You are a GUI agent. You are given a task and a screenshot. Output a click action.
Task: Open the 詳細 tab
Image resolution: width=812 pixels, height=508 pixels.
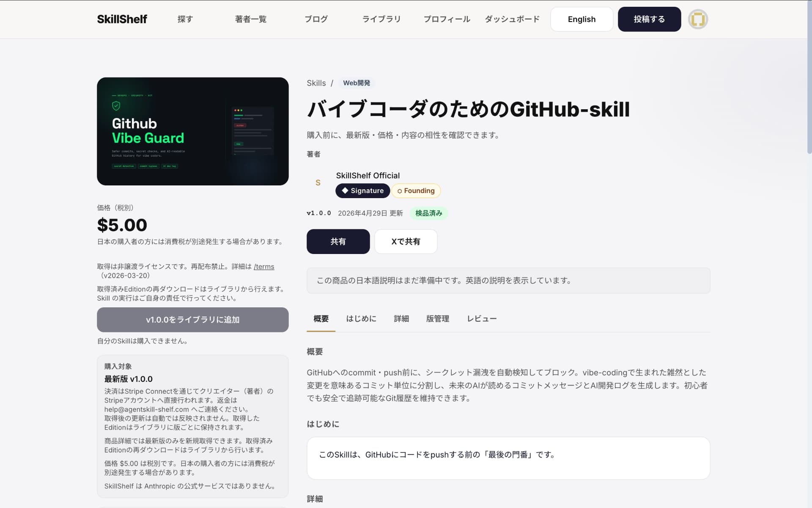pyautogui.click(x=401, y=318)
